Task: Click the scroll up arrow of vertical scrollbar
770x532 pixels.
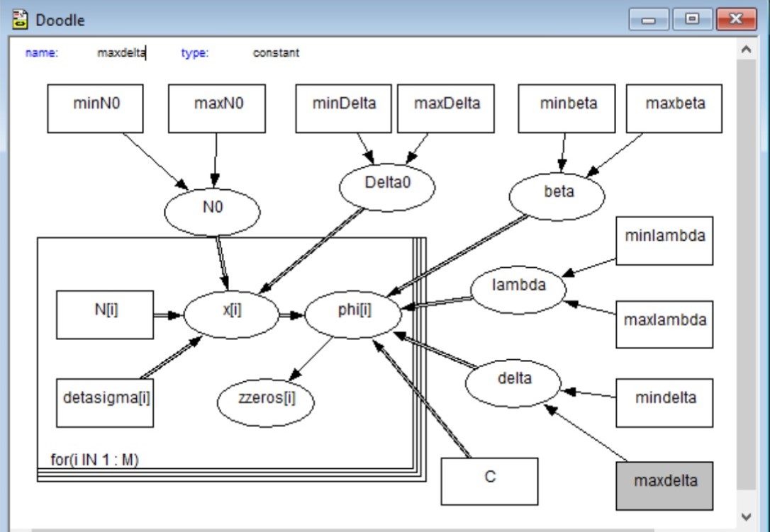Action: click(745, 49)
